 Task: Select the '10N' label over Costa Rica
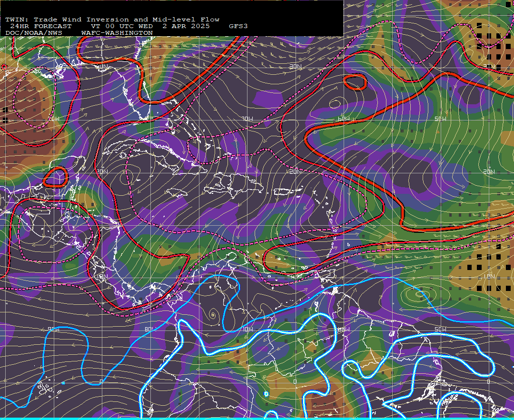coord(102,276)
